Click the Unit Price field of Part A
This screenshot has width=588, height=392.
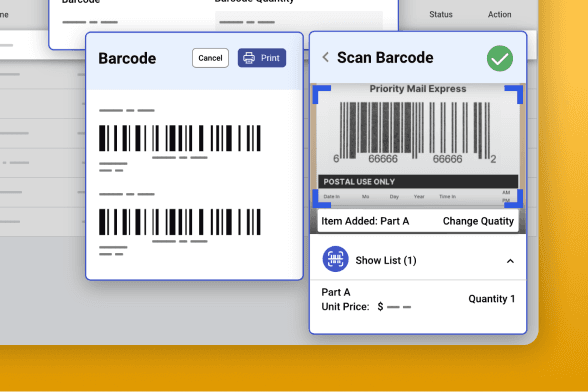pos(366,307)
